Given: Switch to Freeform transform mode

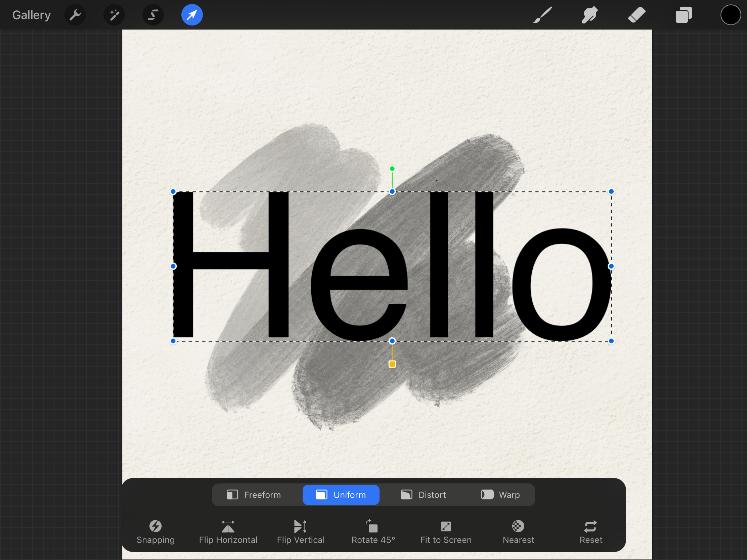Looking at the screenshot, I should coord(254,495).
